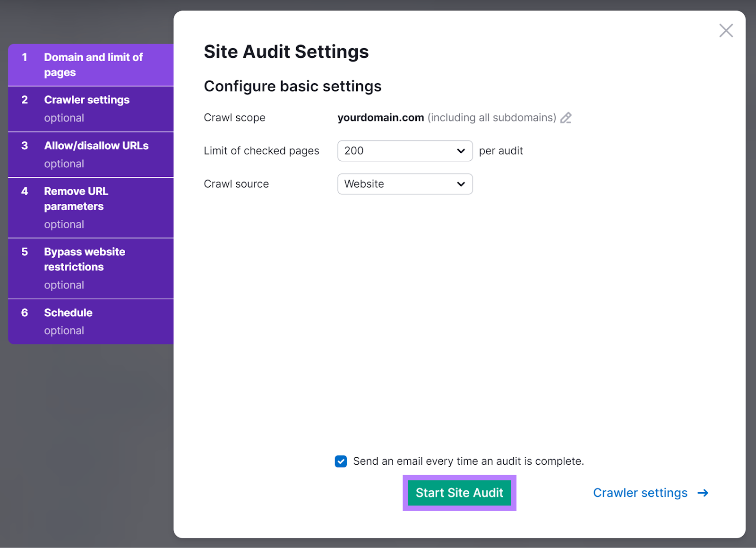
Task: Uncheck the email notification checkbox
Action: click(x=341, y=461)
